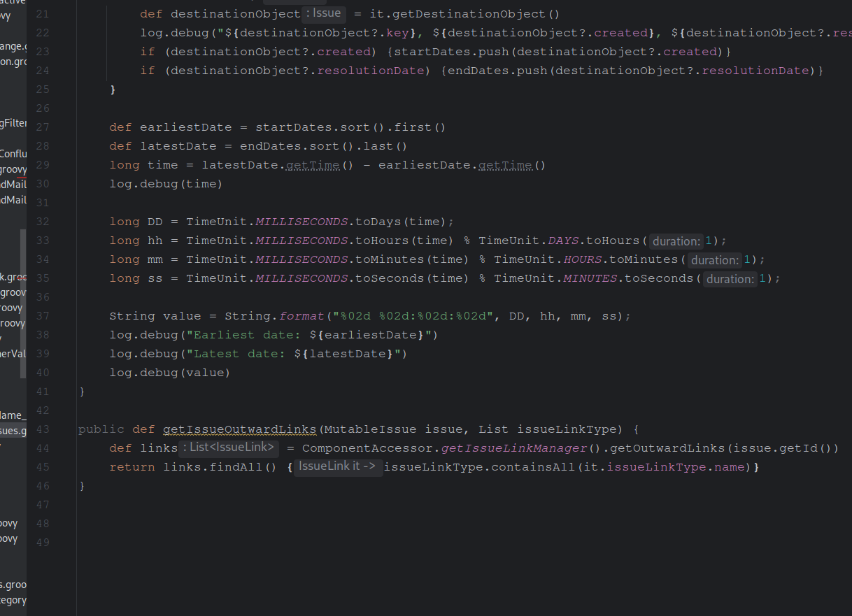Screen dimensions: 852x616
Task: Click earliestDate in the line 27 declaration
Action: pos(185,127)
